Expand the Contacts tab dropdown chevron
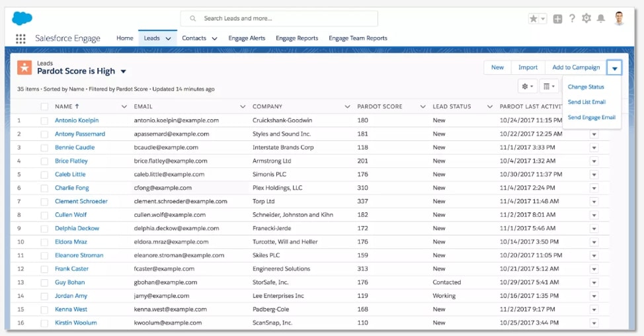644x336 pixels. click(x=214, y=38)
